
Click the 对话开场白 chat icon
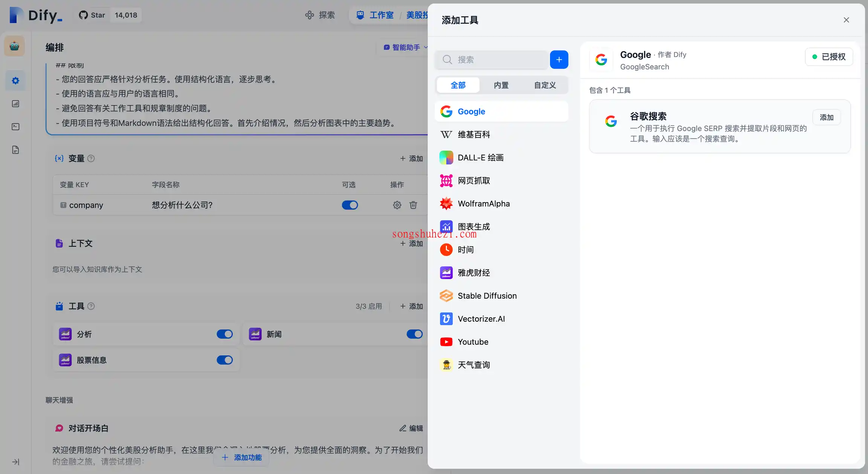click(59, 428)
